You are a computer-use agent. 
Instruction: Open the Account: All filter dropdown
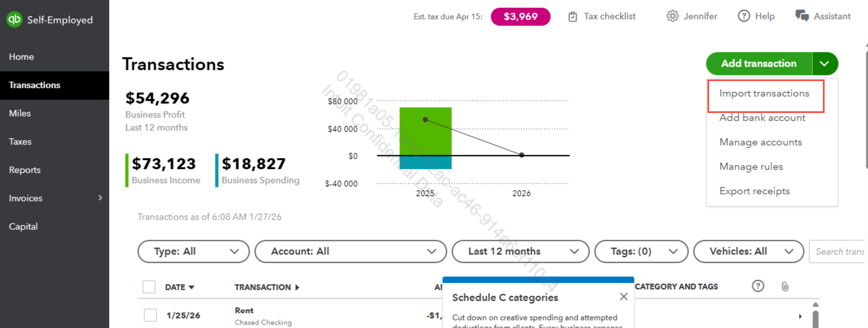(351, 251)
